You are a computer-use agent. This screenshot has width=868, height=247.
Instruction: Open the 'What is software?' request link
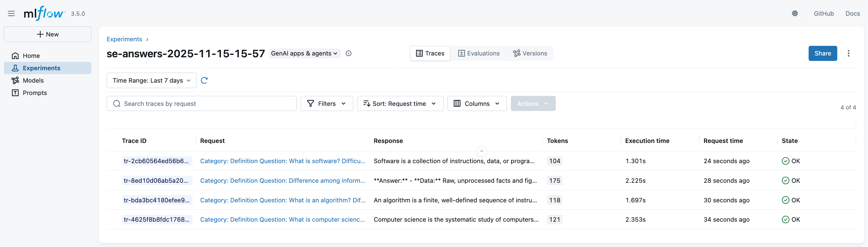(x=282, y=161)
